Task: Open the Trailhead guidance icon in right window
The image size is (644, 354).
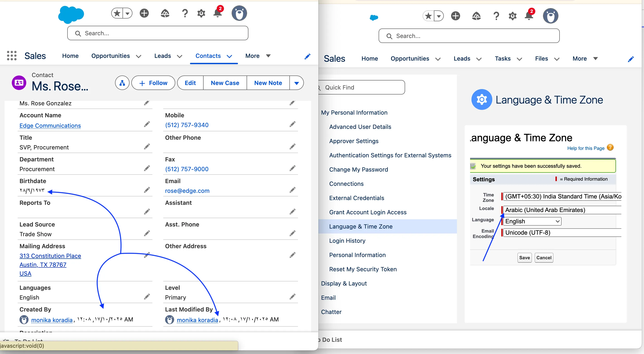Action: coord(476,16)
